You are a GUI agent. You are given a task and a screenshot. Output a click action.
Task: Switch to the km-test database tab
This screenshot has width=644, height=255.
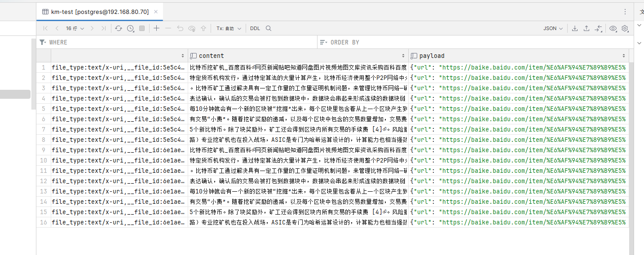point(95,12)
